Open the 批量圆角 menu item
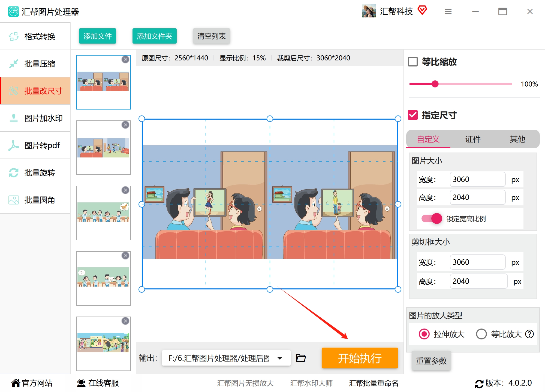This screenshot has width=545, height=392. click(x=35, y=200)
